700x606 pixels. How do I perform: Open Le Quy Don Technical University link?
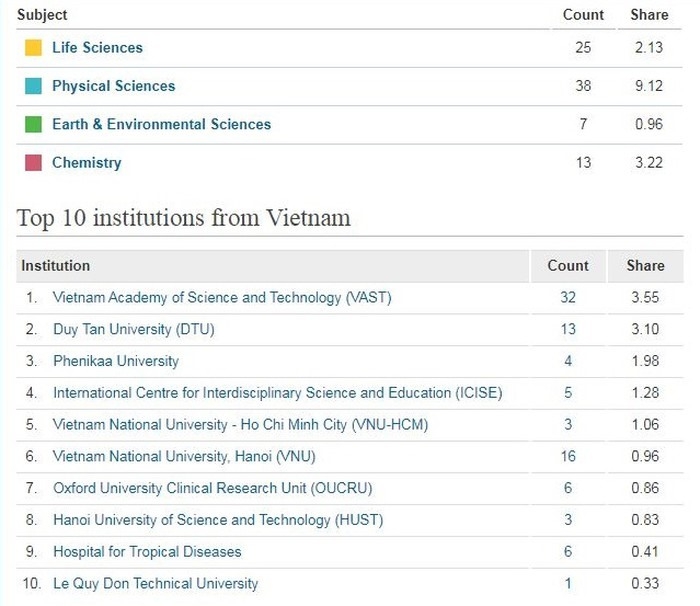click(155, 583)
